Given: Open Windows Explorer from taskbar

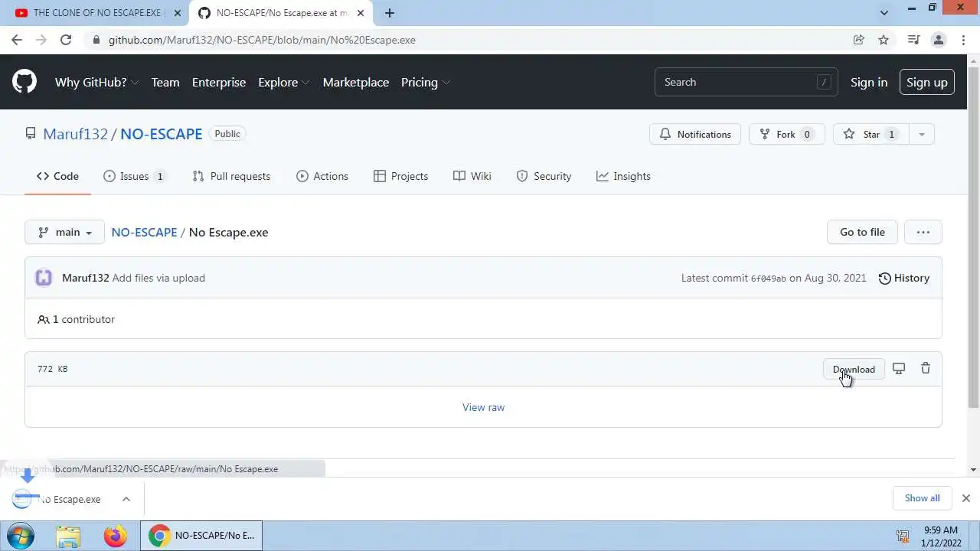Looking at the screenshot, I should tap(68, 536).
